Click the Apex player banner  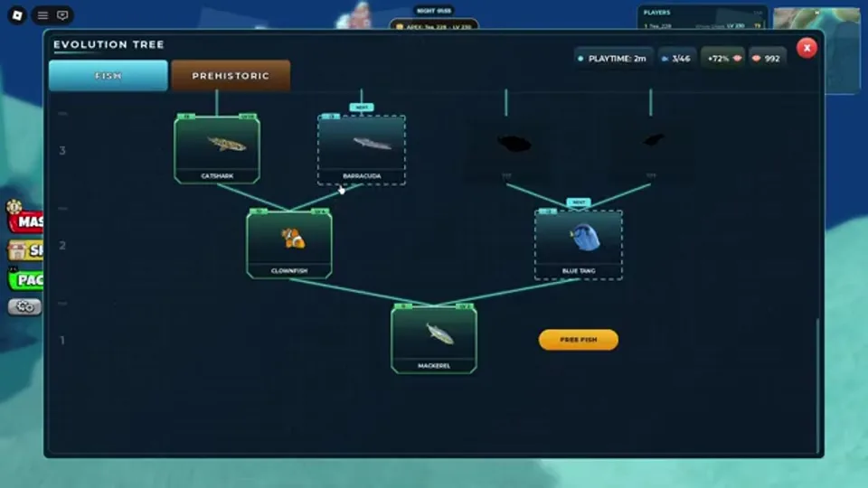[x=434, y=25]
